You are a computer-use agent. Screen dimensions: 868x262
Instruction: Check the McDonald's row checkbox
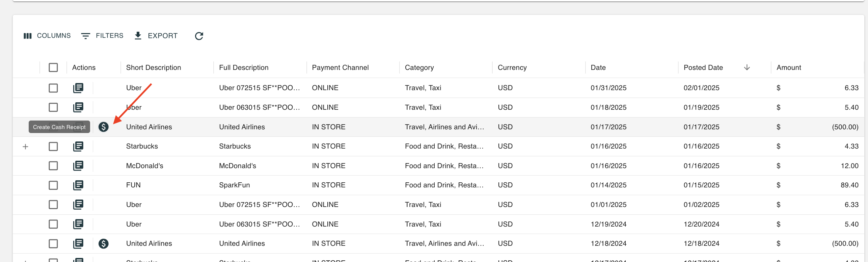click(x=53, y=166)
